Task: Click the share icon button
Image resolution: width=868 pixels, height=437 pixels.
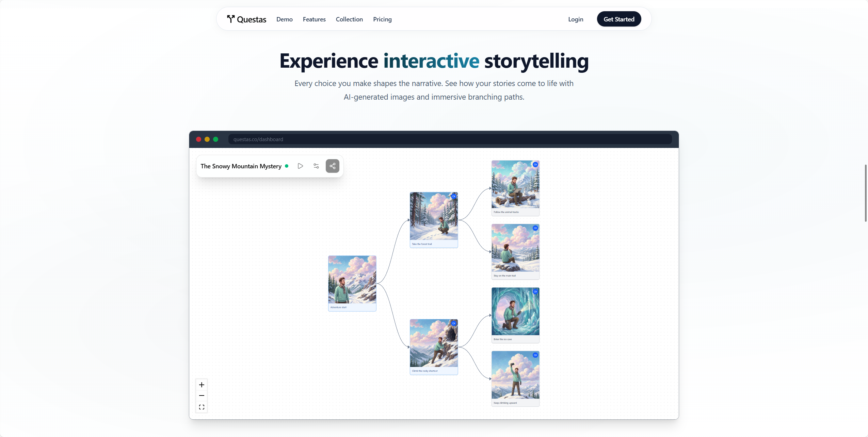Action: click(333, 166)
